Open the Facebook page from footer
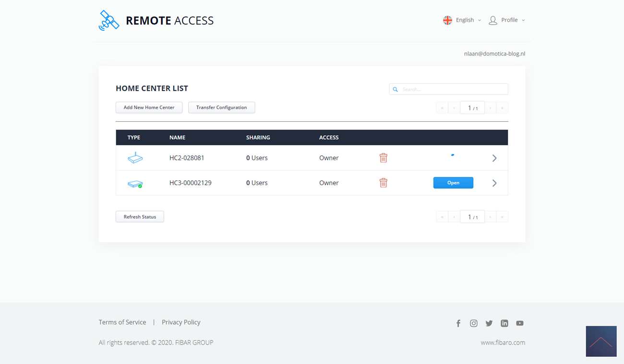 click(x=458, y=323)
